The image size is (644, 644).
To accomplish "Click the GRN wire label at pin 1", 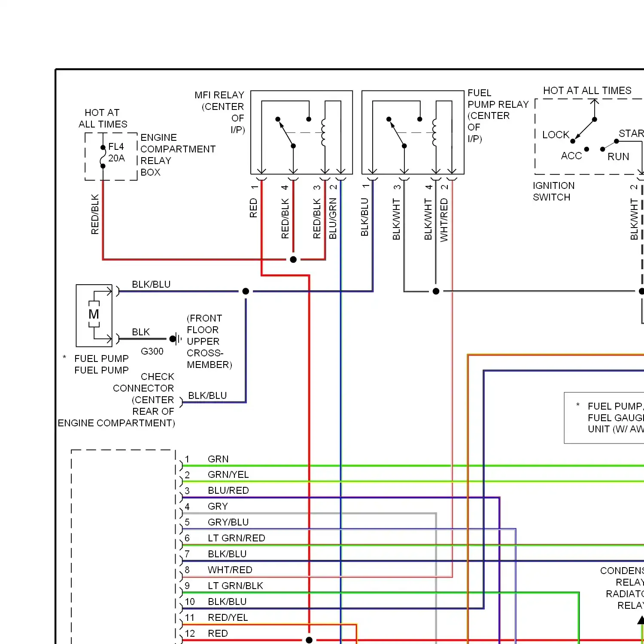I will [218, 459].
